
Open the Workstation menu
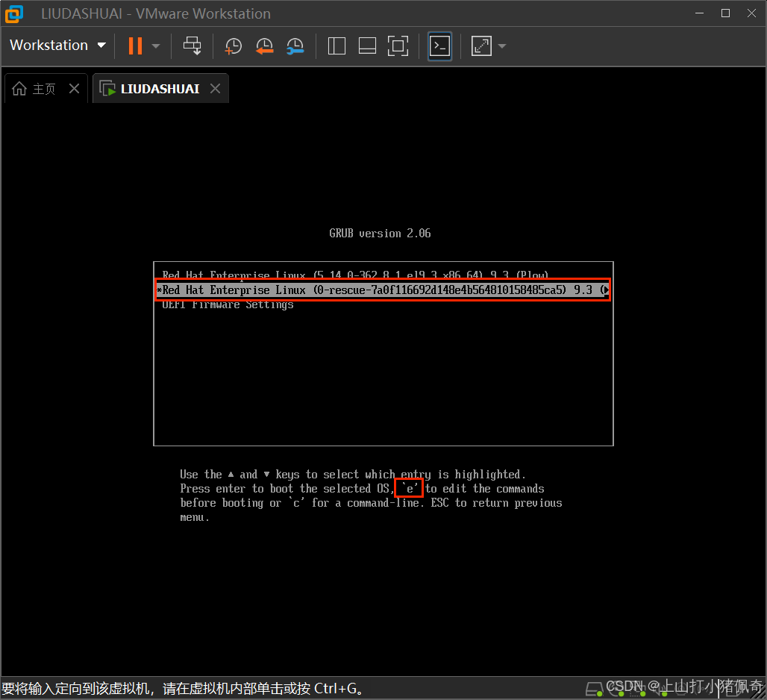(57, 46)
